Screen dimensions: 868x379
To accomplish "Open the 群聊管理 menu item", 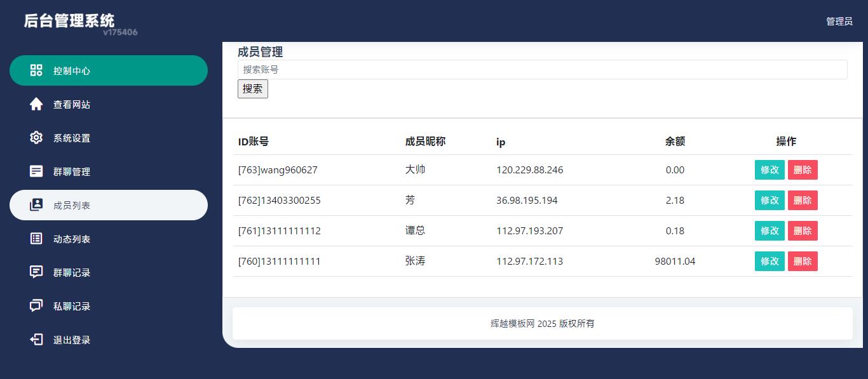I will click(72, 171).
